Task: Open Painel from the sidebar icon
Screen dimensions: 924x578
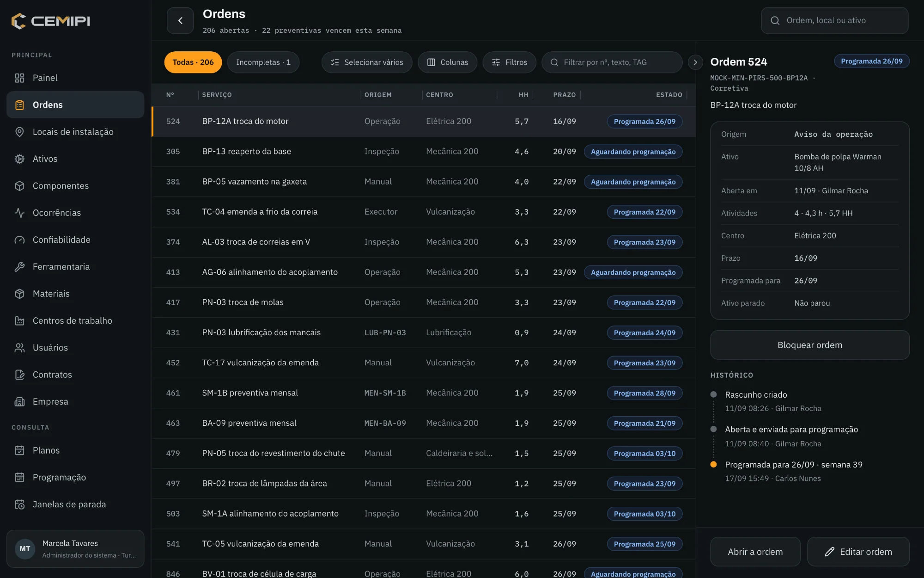Action: [19, 78]
